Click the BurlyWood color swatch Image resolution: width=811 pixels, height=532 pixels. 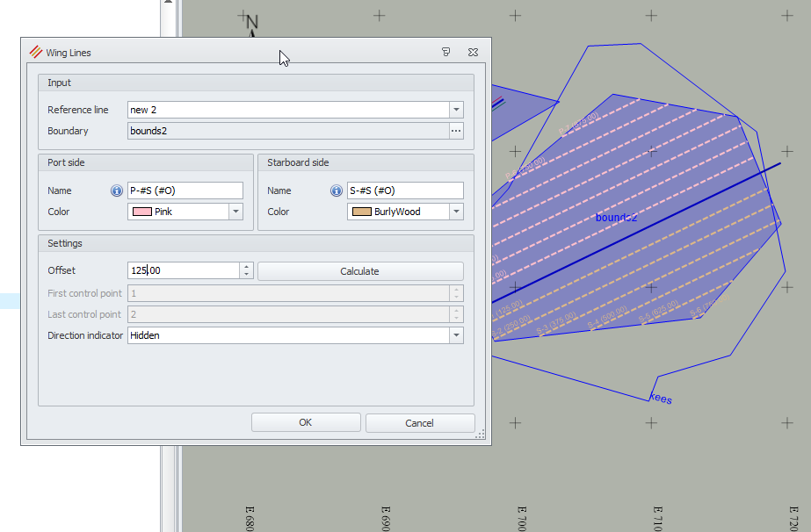[361, 212]
